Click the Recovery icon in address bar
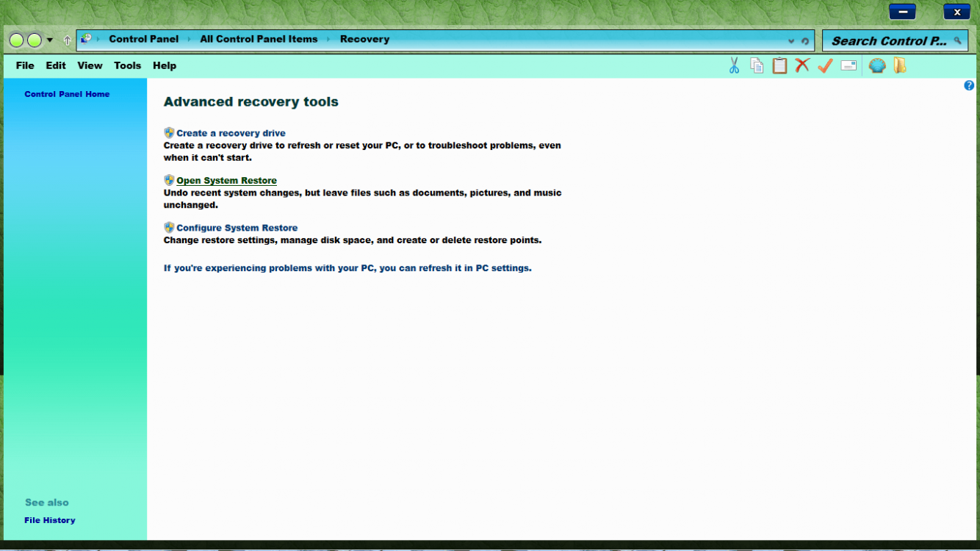980x551 pixels. 86,39
